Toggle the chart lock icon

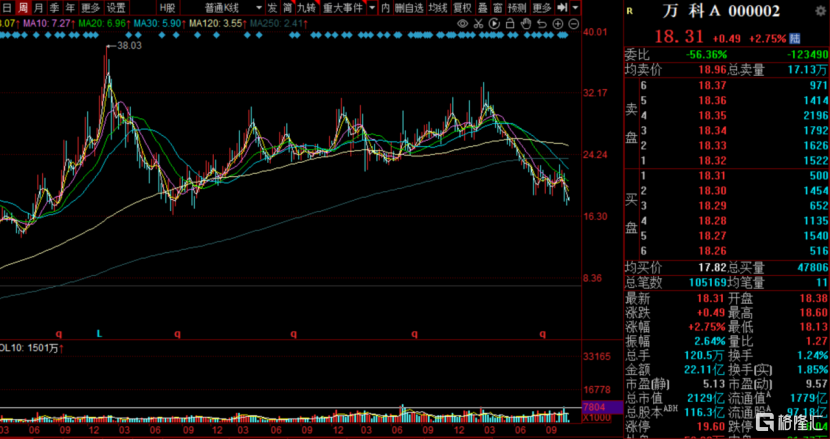[x=510, y=23]
